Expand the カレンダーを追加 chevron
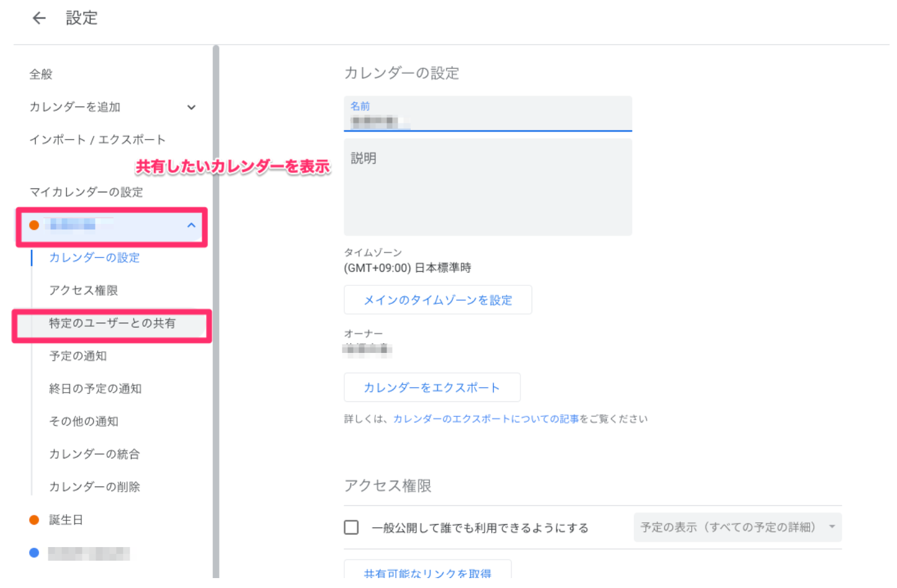Screen dimensions: 897x588 click(x=191, y=107)
